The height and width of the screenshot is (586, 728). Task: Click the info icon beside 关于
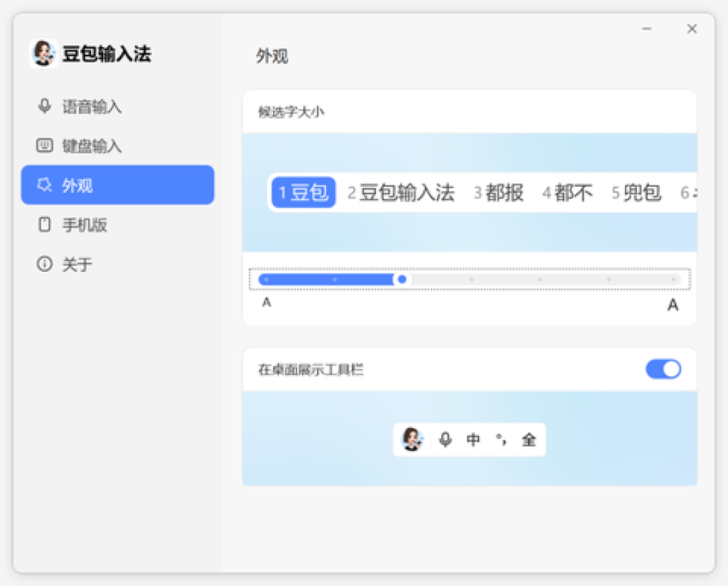click(44, 264)
